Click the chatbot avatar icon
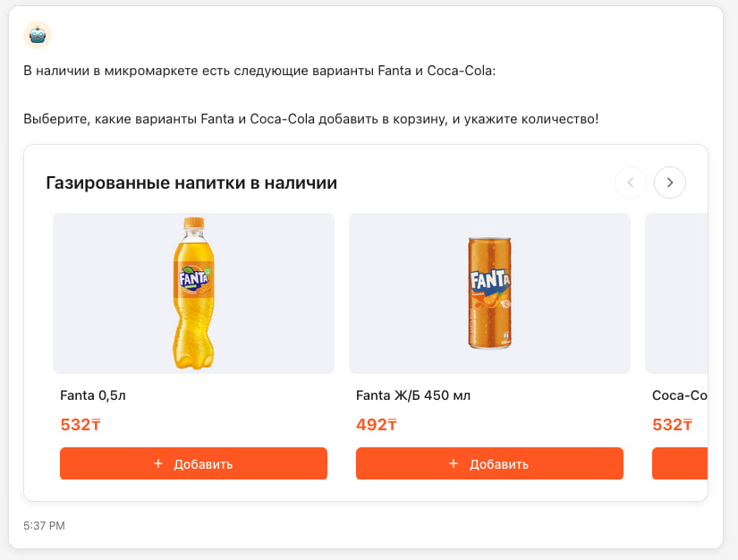This screenshot has width=738, height=560. coord(38,35)
